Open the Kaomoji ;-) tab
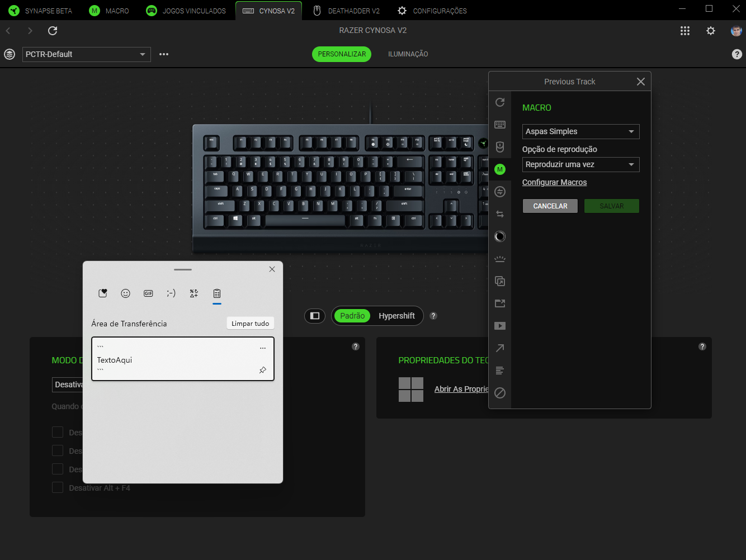Image resolution: width=746 pixels, height=560 pixels. tap(171, 293)
